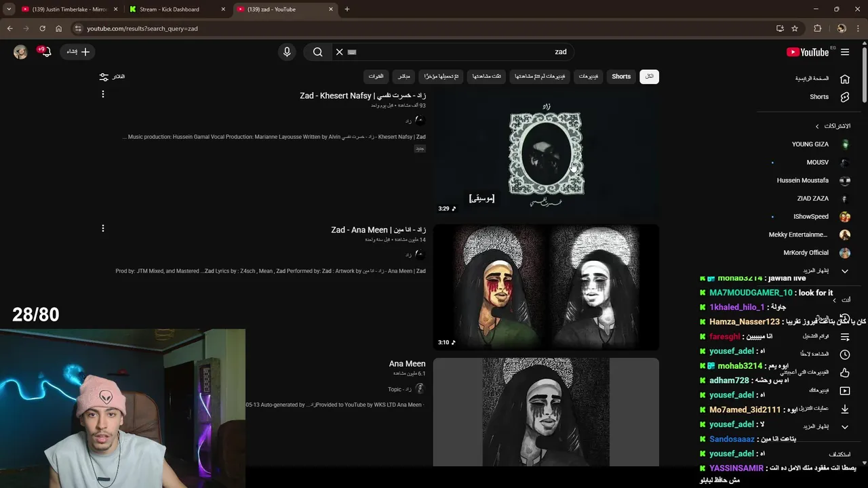Open video title 'Zad - Ana Meen'
The image size is (868, 488).
coord(378,230)
